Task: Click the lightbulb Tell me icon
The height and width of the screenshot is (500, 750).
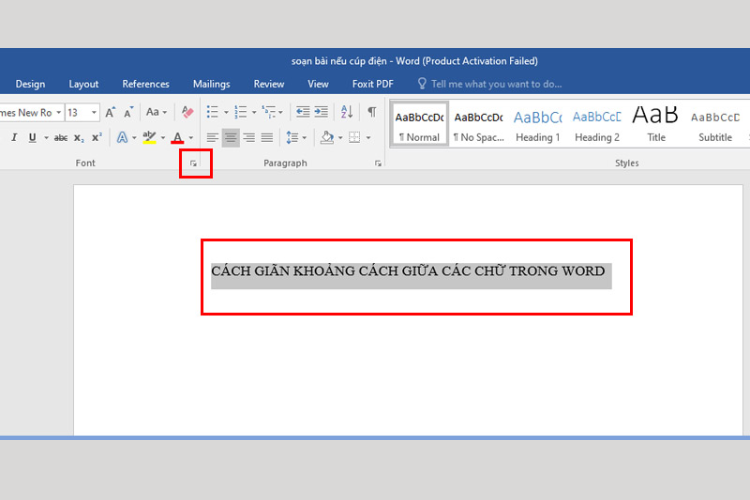Action: click(x=422, y=84)
